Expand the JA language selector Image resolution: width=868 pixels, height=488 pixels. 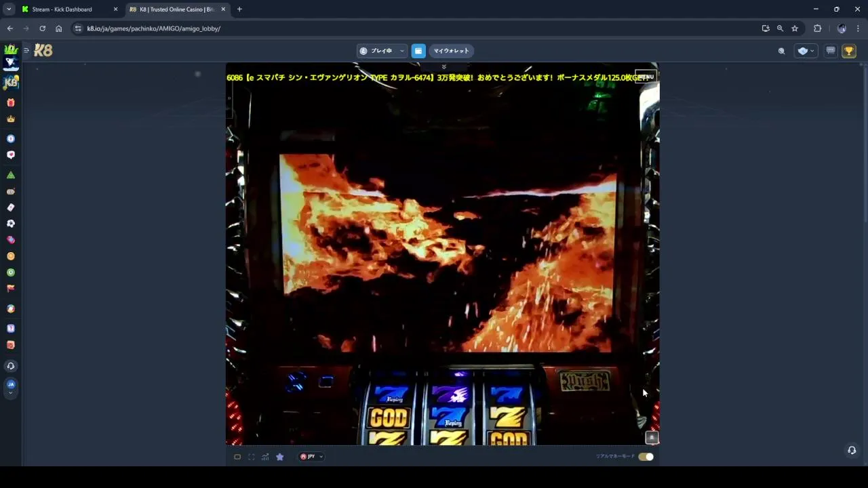tap(10, 387)
